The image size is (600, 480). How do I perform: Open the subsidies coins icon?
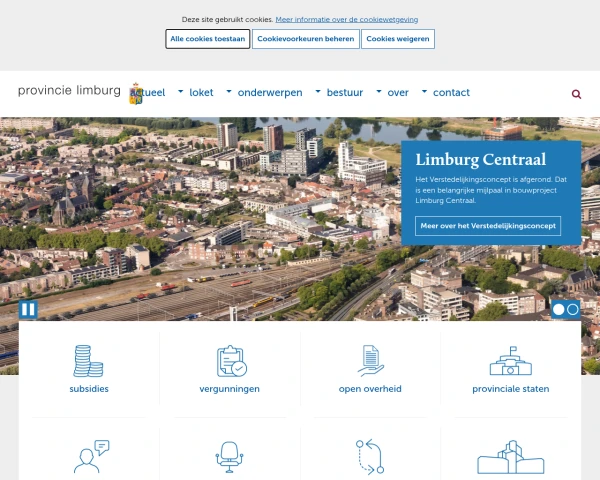pyautogui.click(x=88, y=361)
